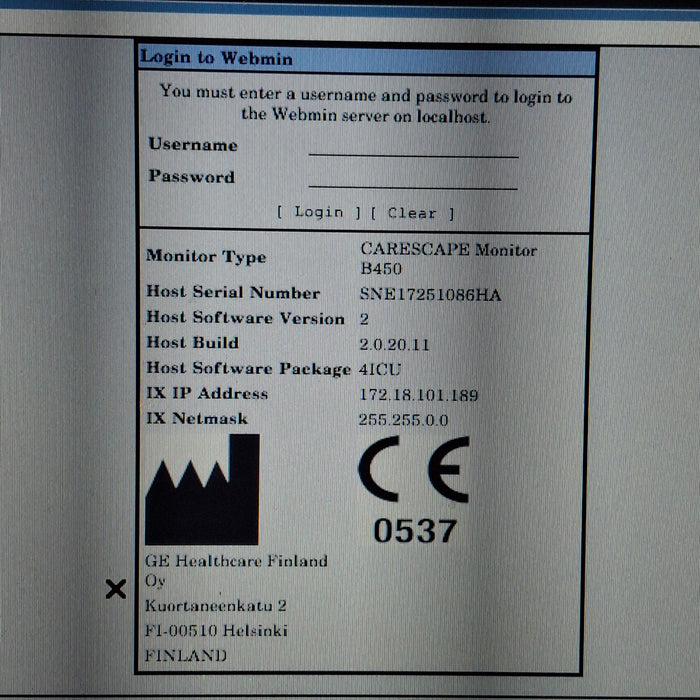This screenshot has height=700, width=700.
Task: Click the manufacturer factory symbol icon
Action: coord(202,489)
